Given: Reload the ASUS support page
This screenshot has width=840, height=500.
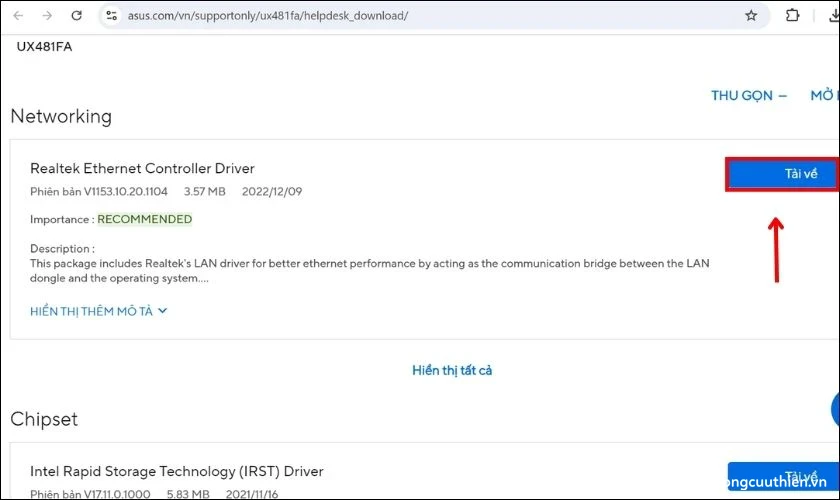Looking at the screenshot, I should [77, 16].
